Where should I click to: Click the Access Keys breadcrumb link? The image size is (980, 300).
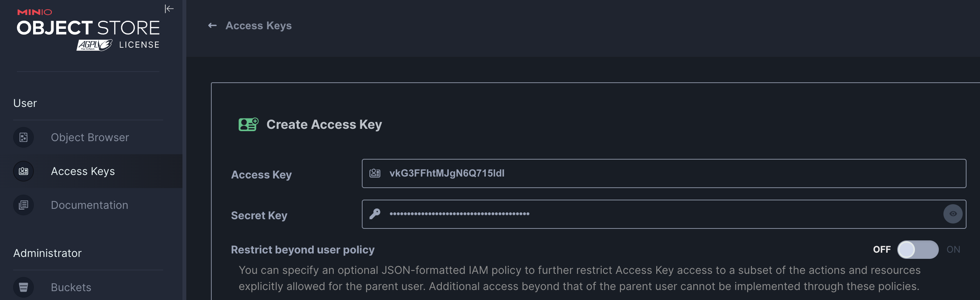point(258,26)
